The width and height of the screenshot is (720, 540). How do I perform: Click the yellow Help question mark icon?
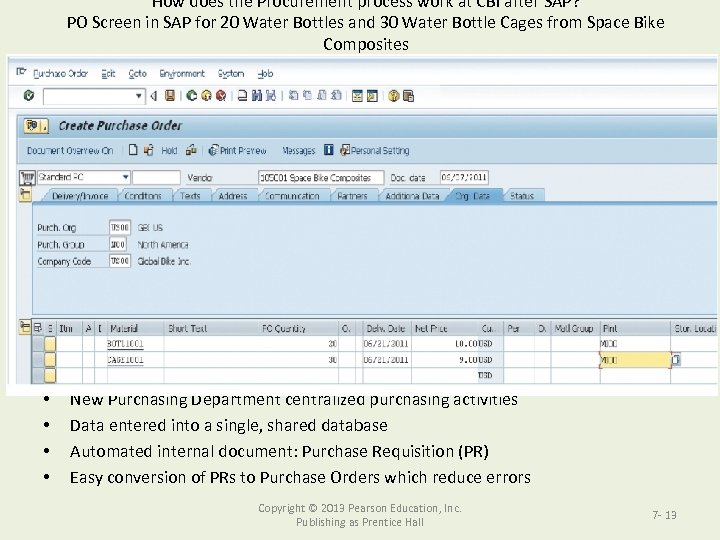pos(394,96)
